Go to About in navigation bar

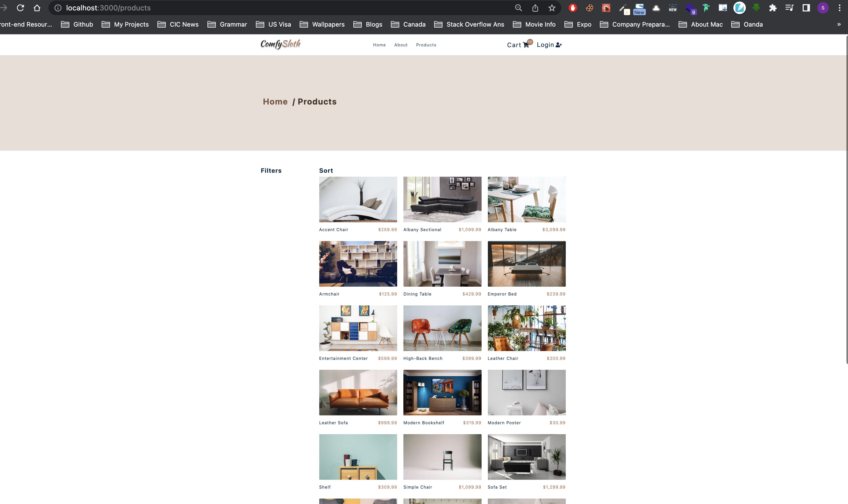tap(401, 45)
